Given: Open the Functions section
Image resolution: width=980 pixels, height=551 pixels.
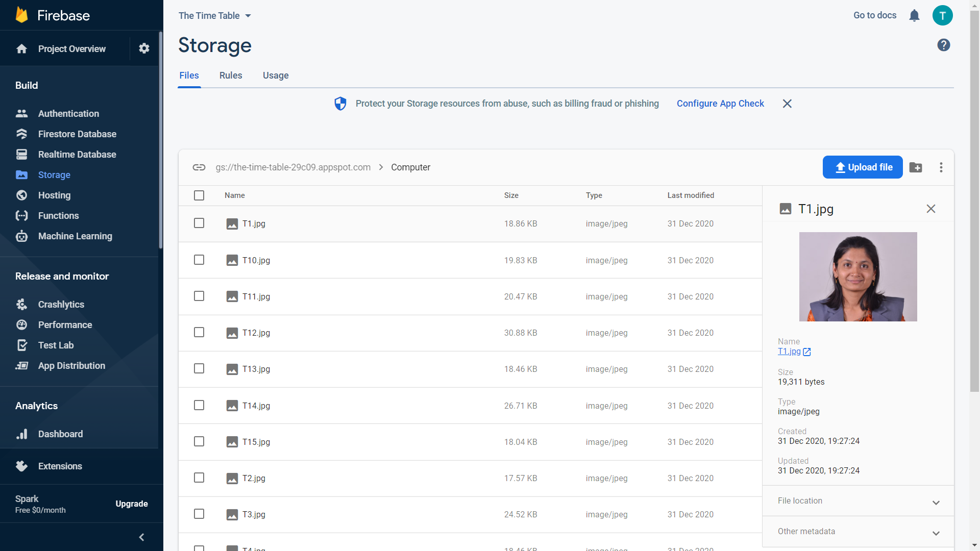Looking at the screenshot, I should 59,215.
